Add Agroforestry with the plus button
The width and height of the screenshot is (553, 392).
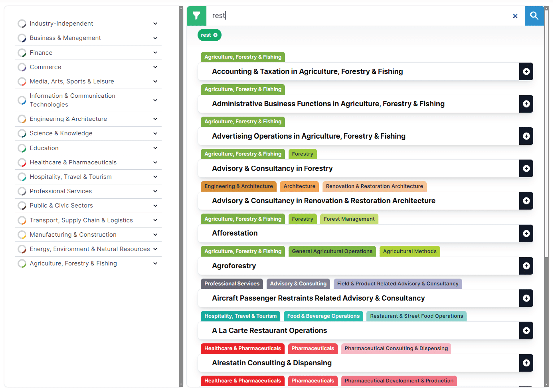(526, 266)
